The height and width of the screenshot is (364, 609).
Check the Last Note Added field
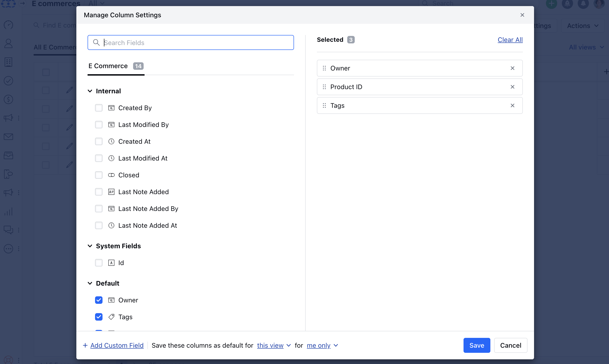tap(99, 192)
